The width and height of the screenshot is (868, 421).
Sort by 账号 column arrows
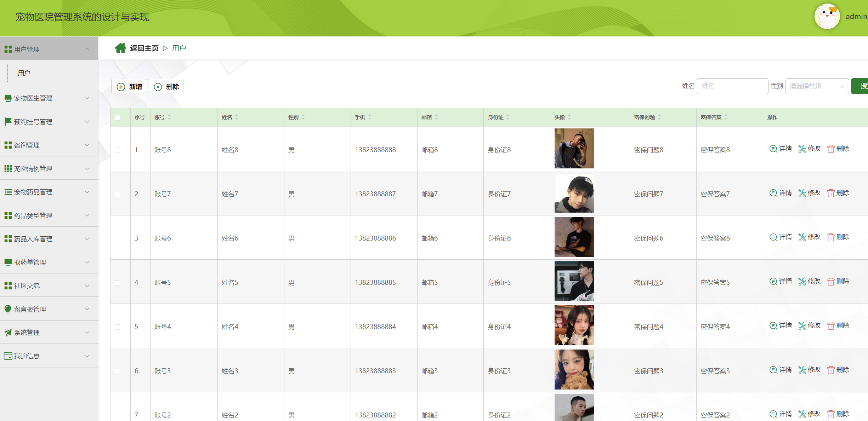coord(169,117)
